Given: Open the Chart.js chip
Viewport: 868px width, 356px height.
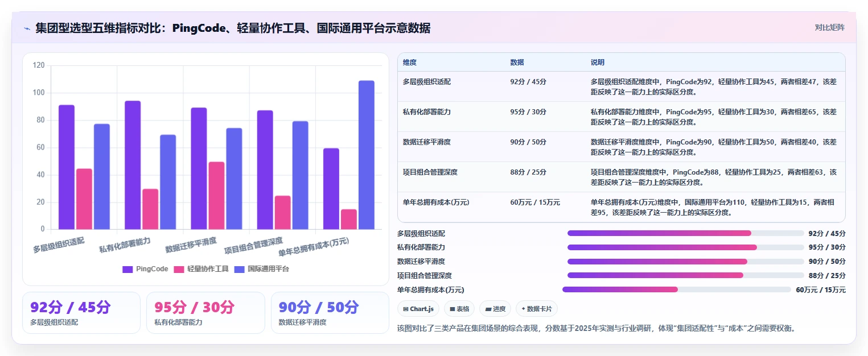Looking at the screenshot, I should click(418, 309).
